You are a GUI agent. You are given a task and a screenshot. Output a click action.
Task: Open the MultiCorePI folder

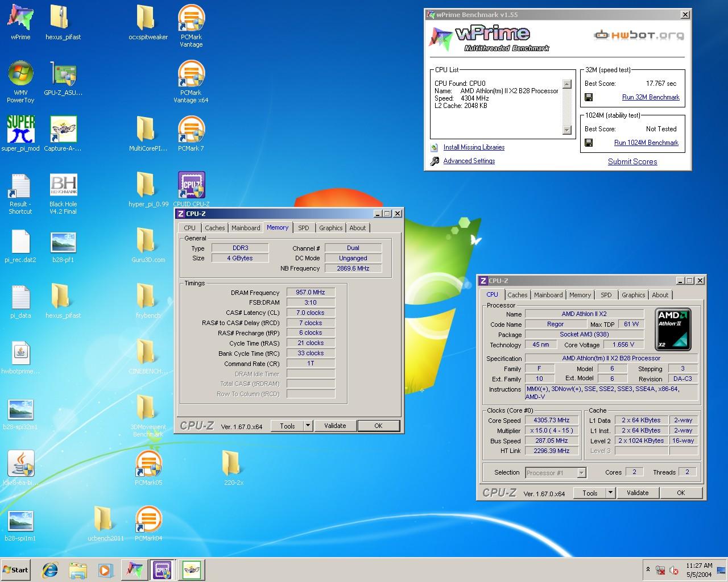tap(148, 134)
